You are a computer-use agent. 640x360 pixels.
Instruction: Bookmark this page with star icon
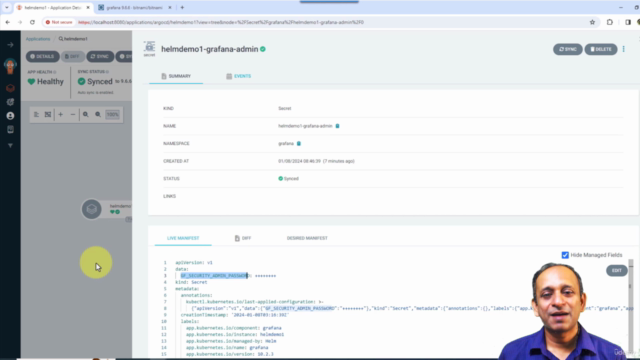point(592,22)
